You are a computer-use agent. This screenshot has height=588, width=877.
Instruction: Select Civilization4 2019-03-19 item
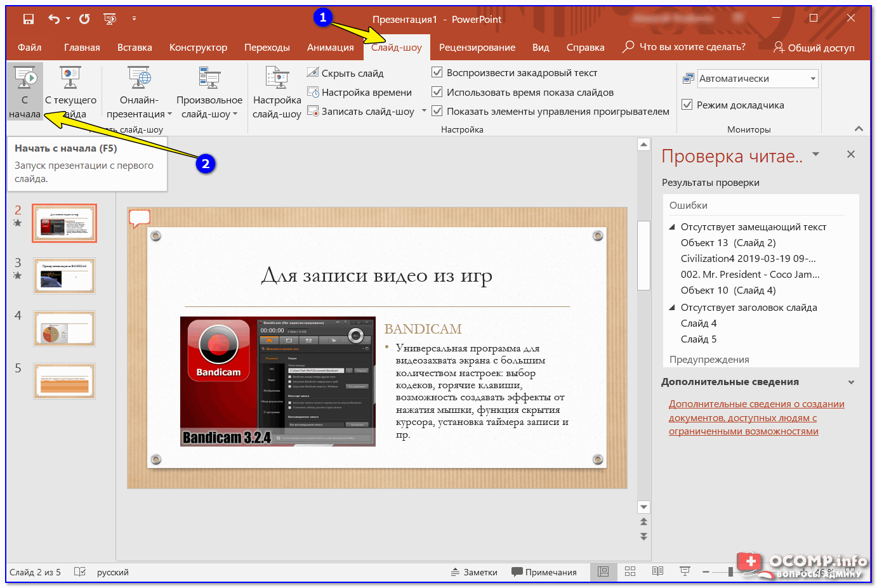pyautogui.click(x=748, y=259)
